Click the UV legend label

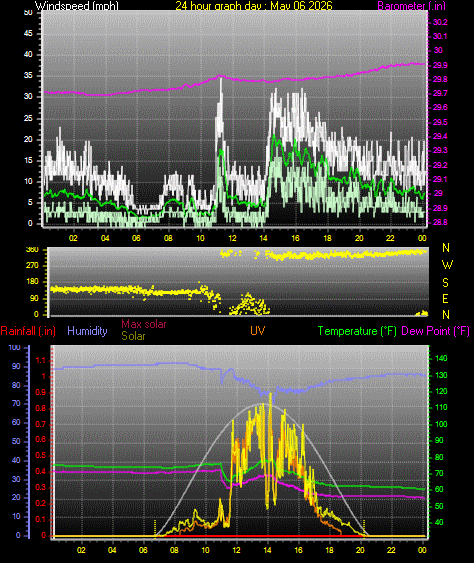257,331
